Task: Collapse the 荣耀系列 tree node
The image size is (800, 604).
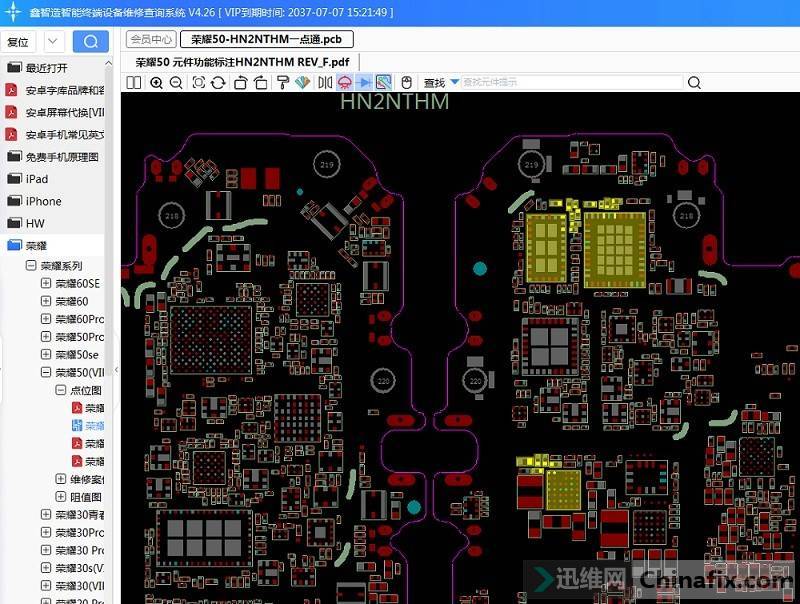Action: click(x=31, y=265)
